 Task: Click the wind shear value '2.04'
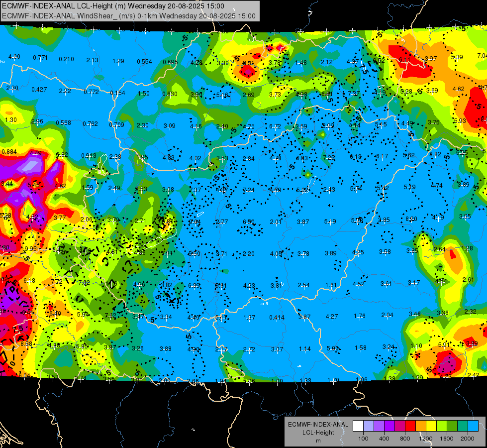[x=388, y=315]
